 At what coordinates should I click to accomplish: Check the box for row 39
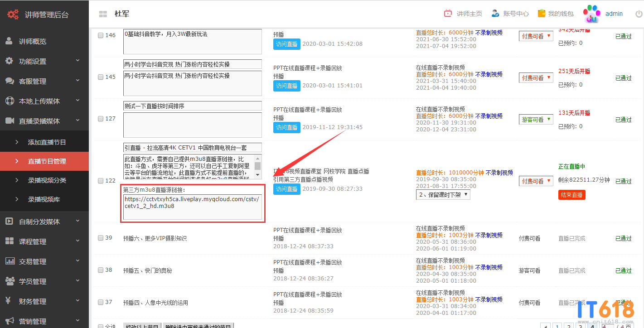pos(101,238)
